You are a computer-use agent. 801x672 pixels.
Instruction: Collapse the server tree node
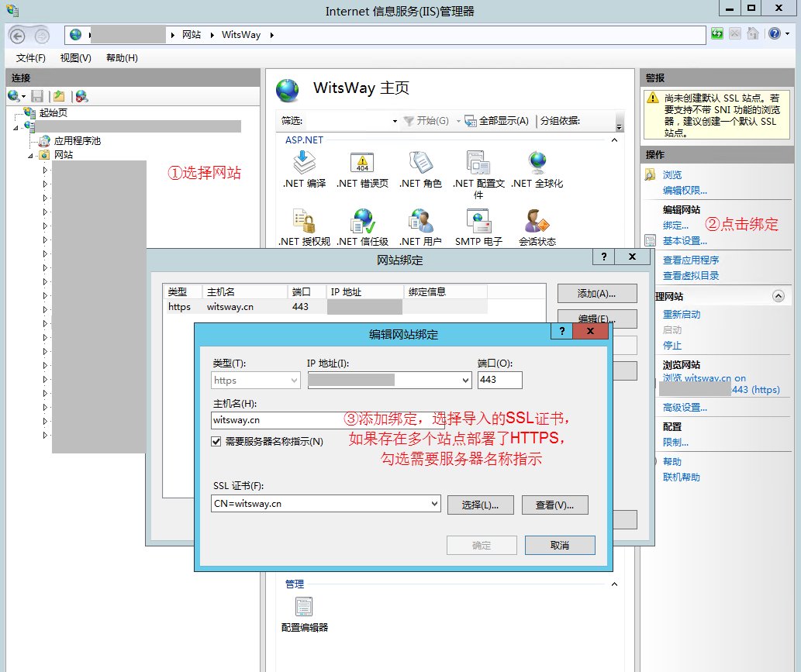(x=16, y=126)
